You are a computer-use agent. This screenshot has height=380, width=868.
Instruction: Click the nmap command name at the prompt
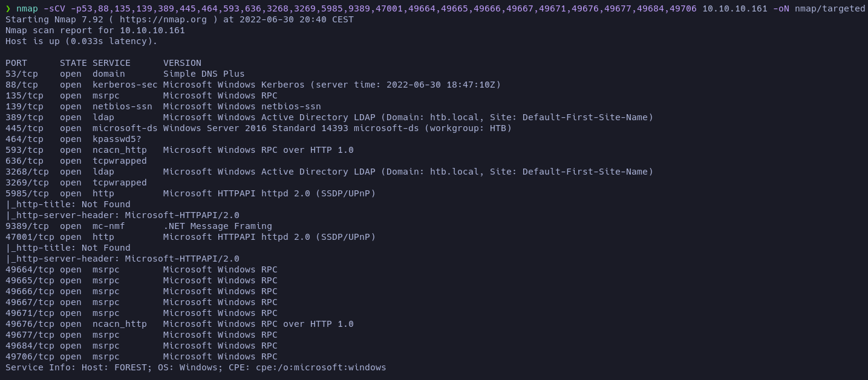pos(27,8)
